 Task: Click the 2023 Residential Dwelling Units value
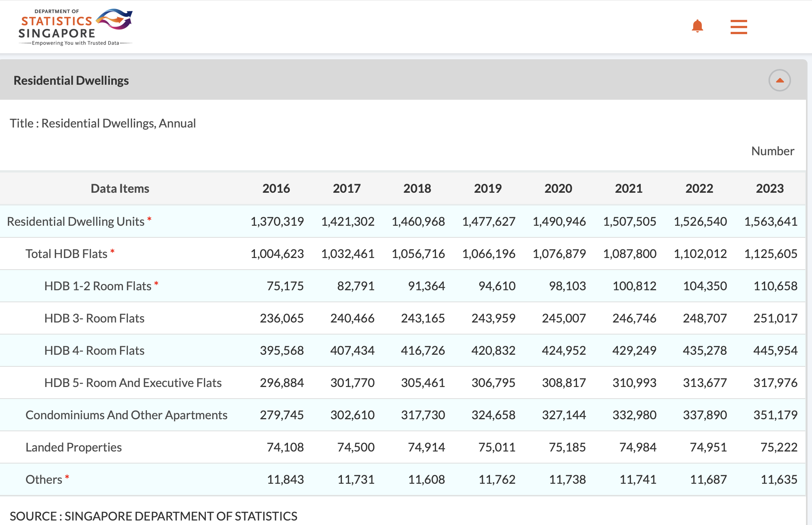pos(770,221)
